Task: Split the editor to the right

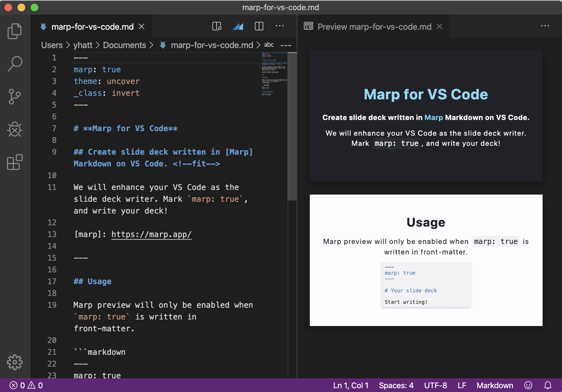Action: [x=259, y=26]
